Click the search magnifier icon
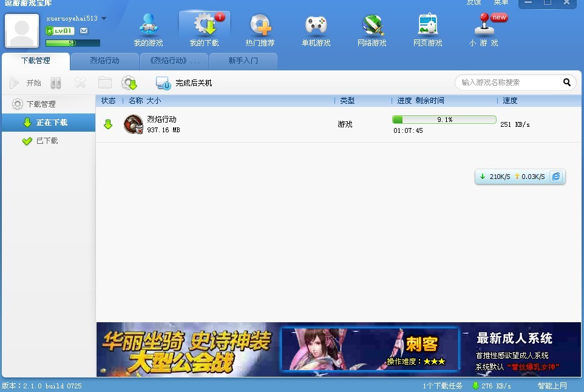Image resolution: width=584 pixels, height=392 pixels. pyautogui.click(x=567, y=83)
